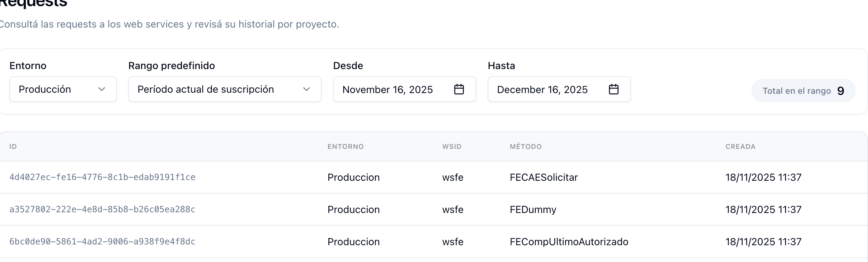Open the Producción environment selector
Image resolution: width=868 pixels, height=262 pixels.
tap(63, 89)
